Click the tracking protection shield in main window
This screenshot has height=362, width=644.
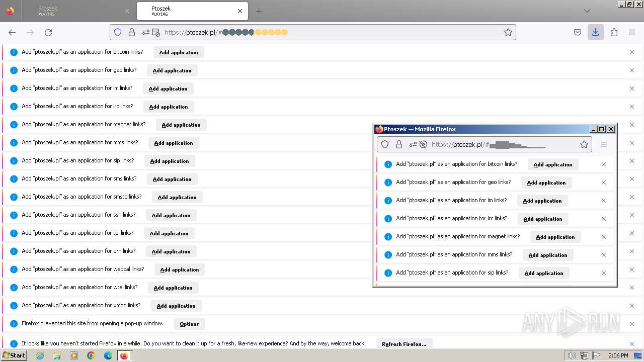(x=118, y=32)
